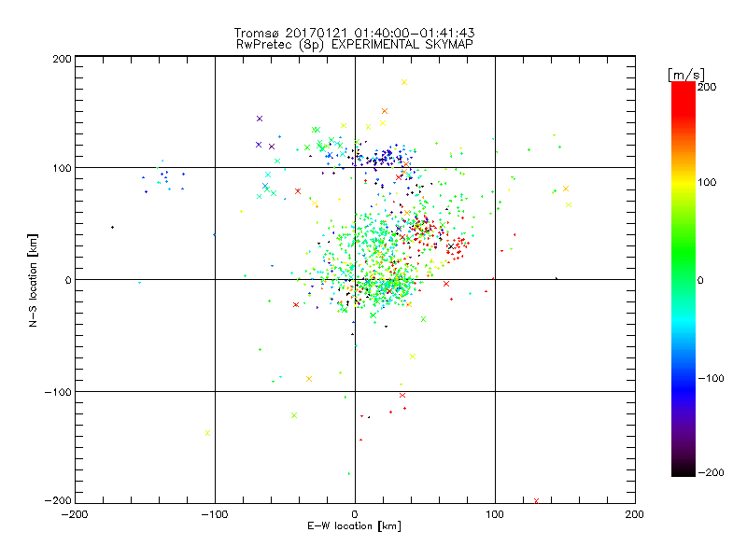
Task: Click the yellow band of the colorbar
Action: 684,183
